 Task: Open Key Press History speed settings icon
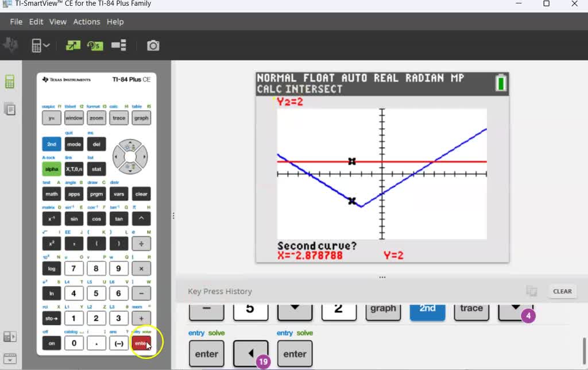pos(95,45)
